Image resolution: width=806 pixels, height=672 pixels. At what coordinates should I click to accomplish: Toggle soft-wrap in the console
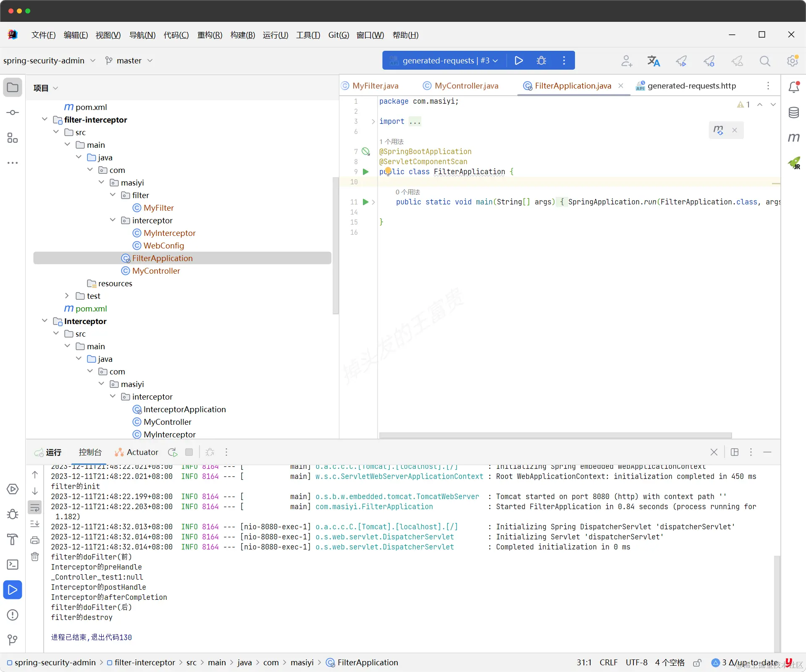pyautogui.click(x=35, y=507)
